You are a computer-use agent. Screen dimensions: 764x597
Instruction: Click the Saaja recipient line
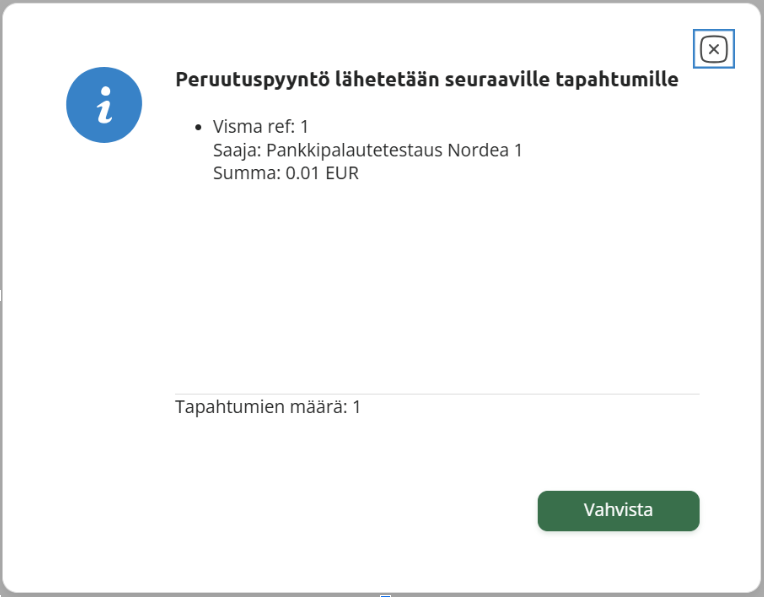click(367, 150)
